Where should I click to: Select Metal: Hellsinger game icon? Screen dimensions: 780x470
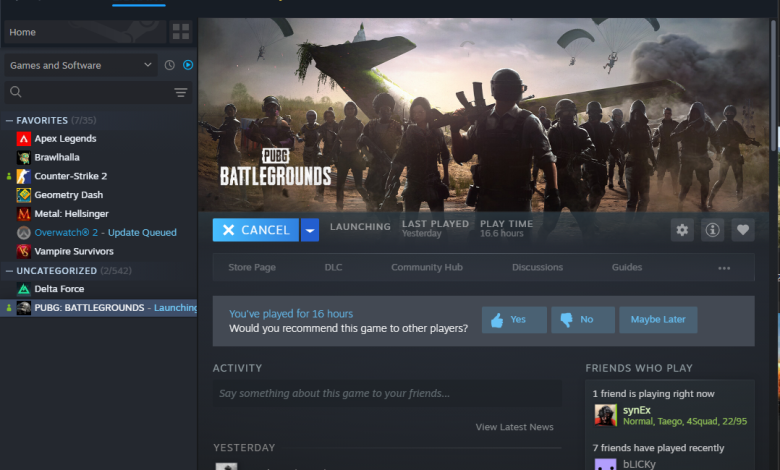coord(23,214)
